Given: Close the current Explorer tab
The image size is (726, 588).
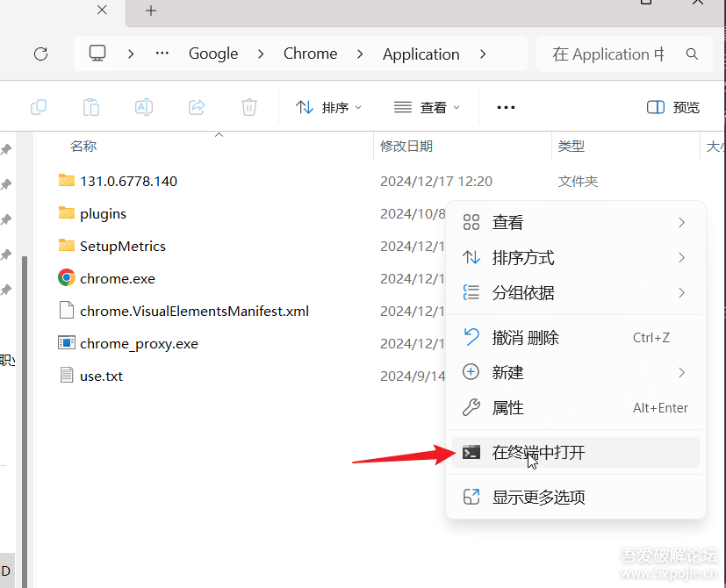Looking at the screenshot, I should pyautogui.click(x=103, y=10).
